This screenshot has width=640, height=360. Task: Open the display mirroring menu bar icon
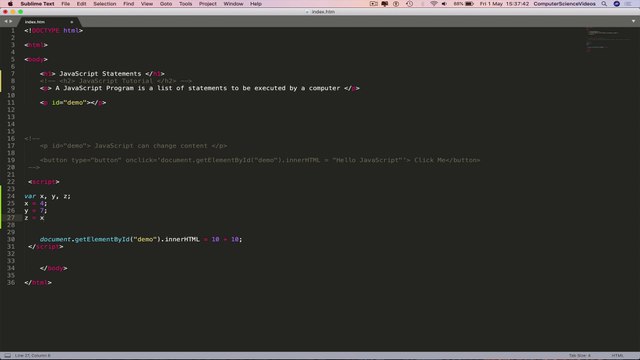tap(385, 4)
